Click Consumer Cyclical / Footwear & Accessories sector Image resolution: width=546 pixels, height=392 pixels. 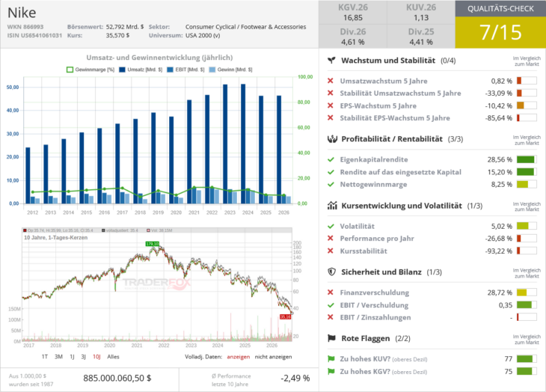[x=245, y=27]
